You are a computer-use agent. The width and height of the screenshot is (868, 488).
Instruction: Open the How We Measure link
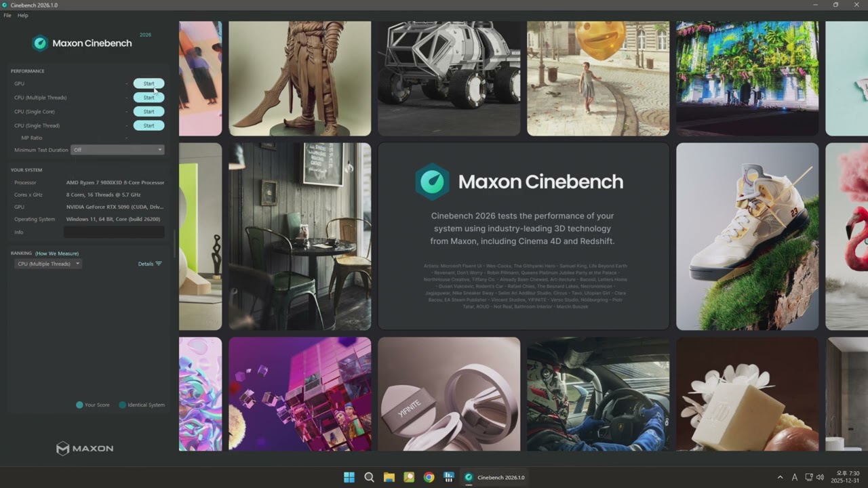point(57,253)
